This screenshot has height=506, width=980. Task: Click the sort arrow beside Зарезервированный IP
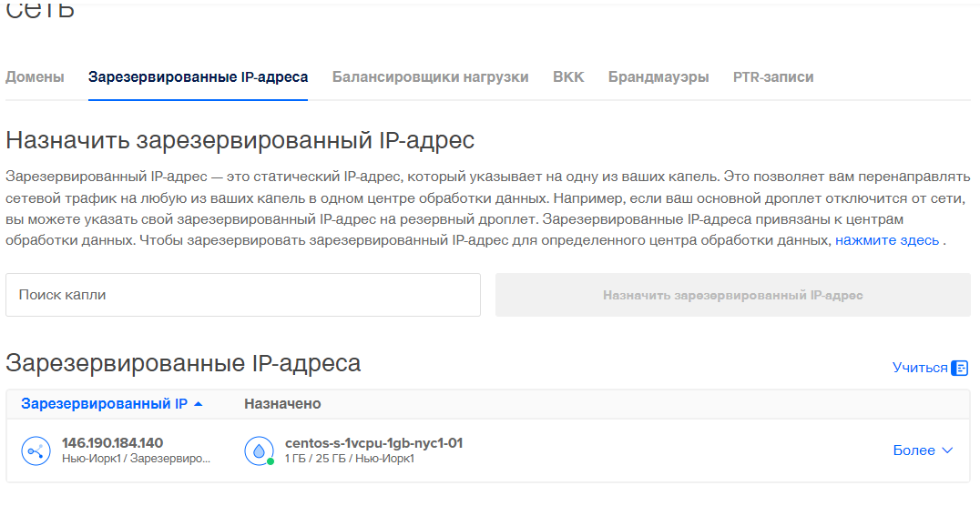pyautogui.click(x=199, y=404)
